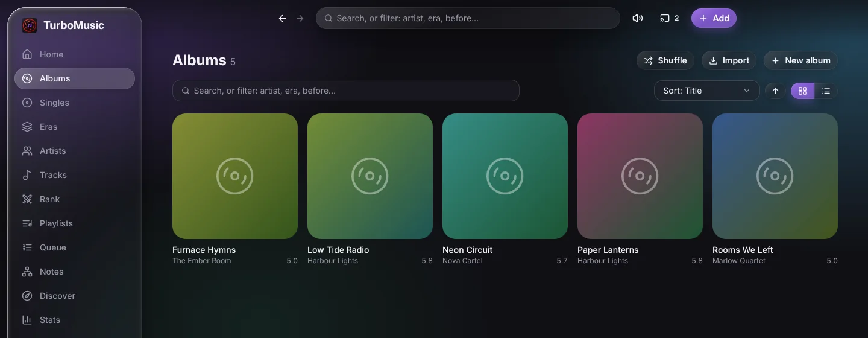Click the New album button
Viewport: 868px width, 338px height.
pyautogui.click(x=800, y=60)
